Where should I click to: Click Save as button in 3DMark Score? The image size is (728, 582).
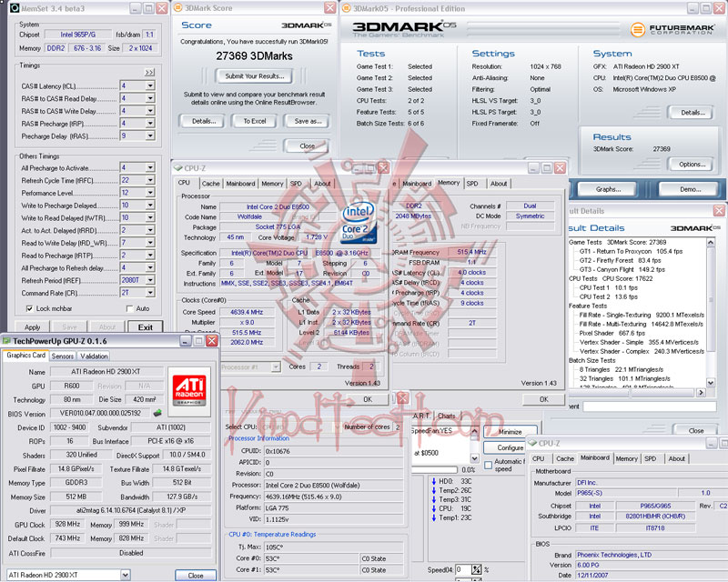(308, 121)
